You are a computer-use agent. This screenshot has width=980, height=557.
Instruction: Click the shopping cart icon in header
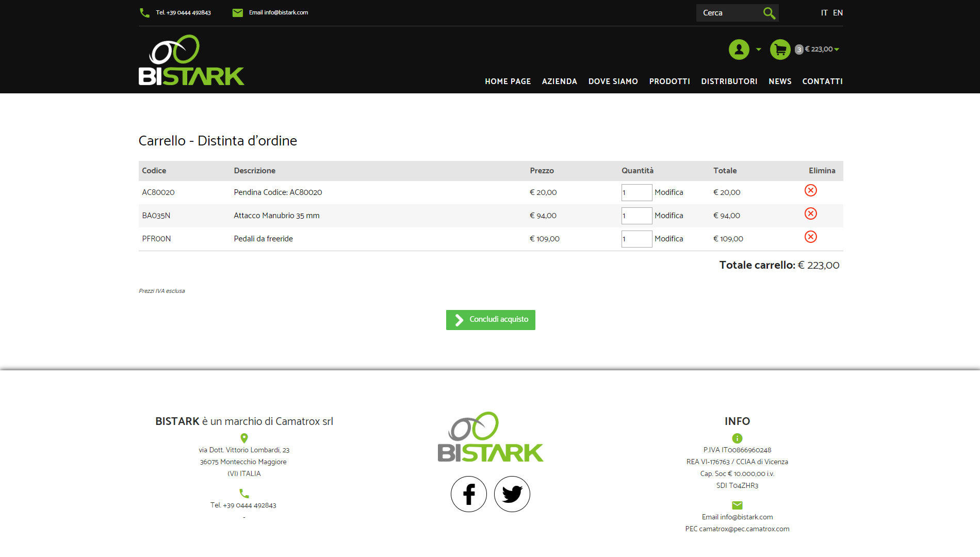(780, 50)
